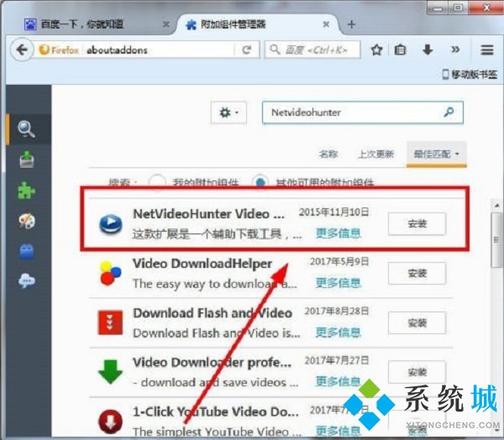Open 更多信息 for NetVideoHunter Video
Image resolution: width=504 pixels, height=440 pixels.
pyautogui.click(x=339, y=233)
